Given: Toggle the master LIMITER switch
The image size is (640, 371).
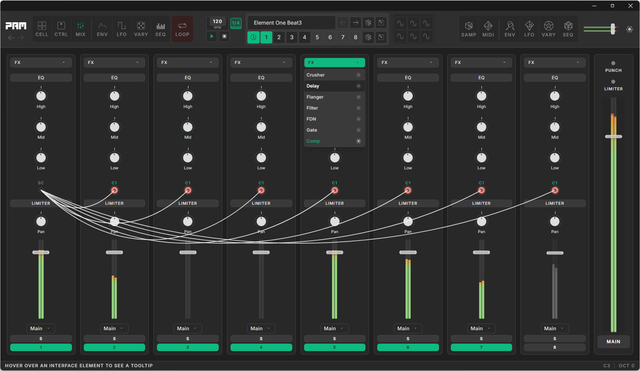Looking at the screenshot, I should 613,82.
